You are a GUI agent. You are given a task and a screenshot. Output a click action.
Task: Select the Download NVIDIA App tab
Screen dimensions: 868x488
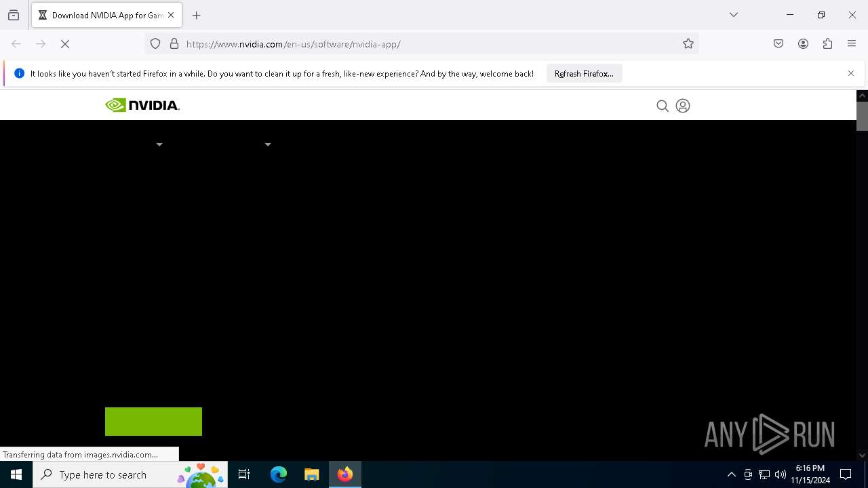click(x=106, y=15)
